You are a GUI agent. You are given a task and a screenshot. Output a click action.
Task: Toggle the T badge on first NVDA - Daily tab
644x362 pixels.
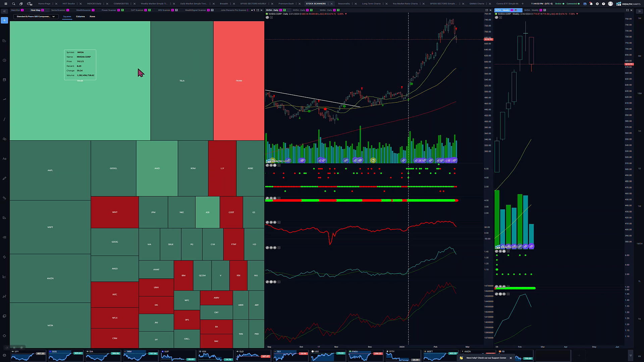284,10
